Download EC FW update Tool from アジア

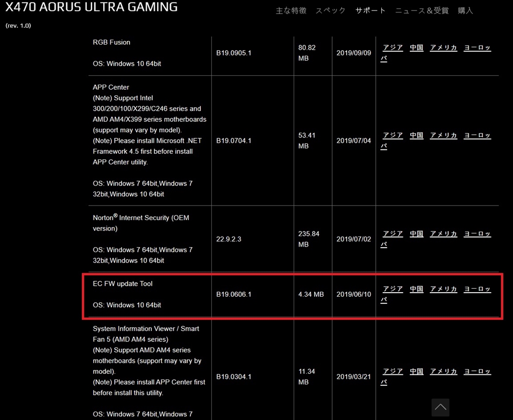tap(393, 289)
